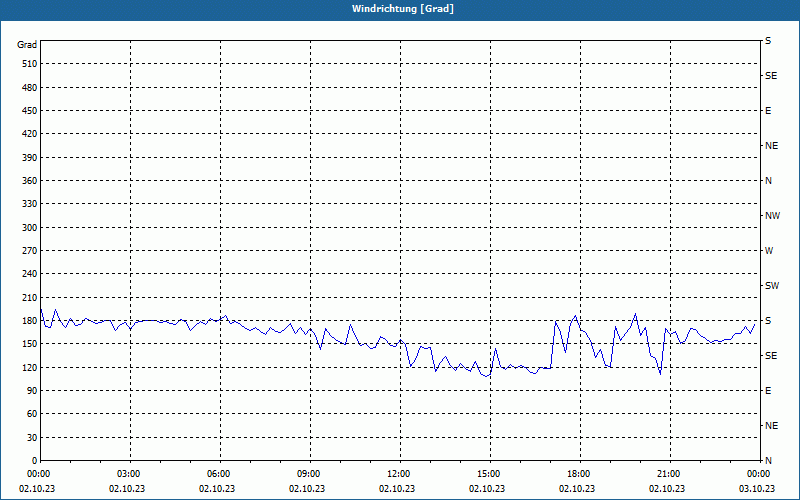Screen dimensions: 800x500
Task: Click the 09:00 time label
Action: (310, 474)
